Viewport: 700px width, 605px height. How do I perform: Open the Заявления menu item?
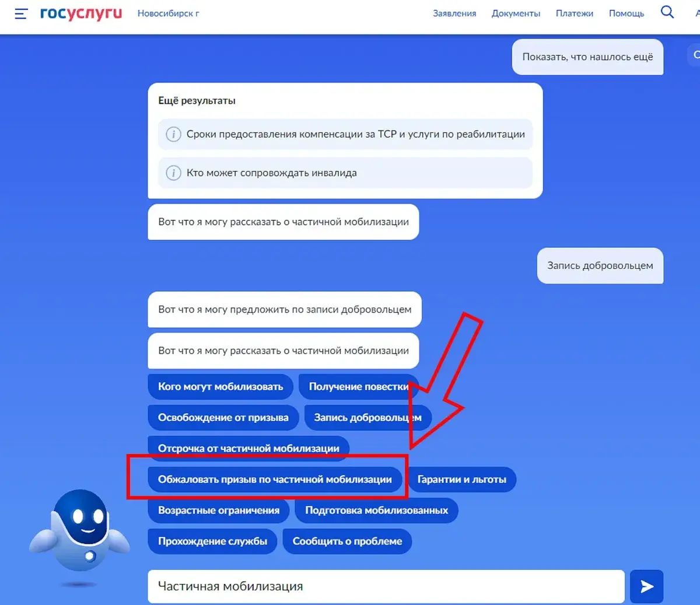[x=454, y=13]
